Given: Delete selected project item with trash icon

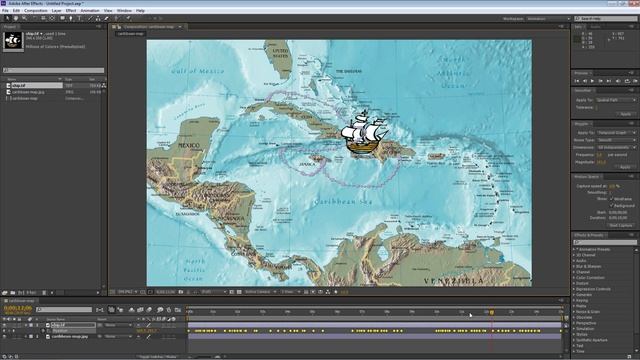Looking at the screenshot, I should pyautogui.click(x=44, y=293).
